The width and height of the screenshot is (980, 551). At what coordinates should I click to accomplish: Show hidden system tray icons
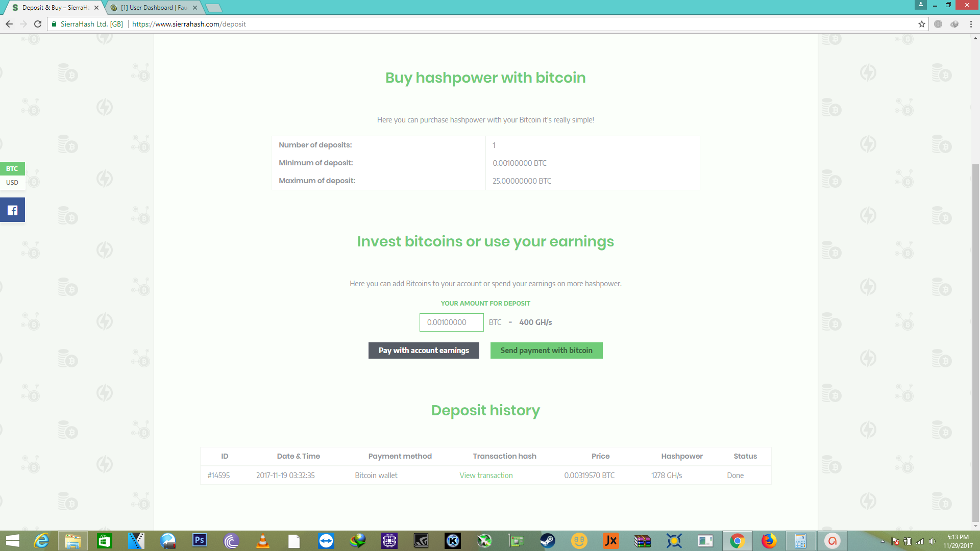click(883, 541)
